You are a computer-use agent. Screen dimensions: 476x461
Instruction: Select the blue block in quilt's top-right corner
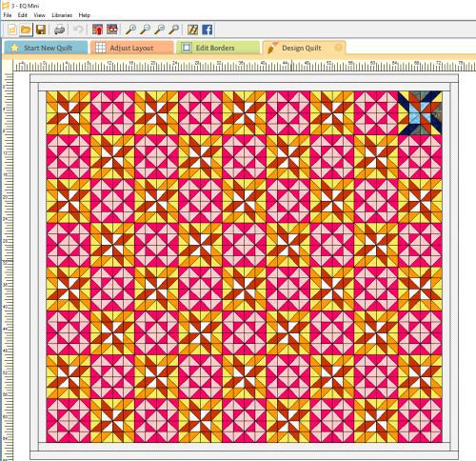tap(420, 113)
